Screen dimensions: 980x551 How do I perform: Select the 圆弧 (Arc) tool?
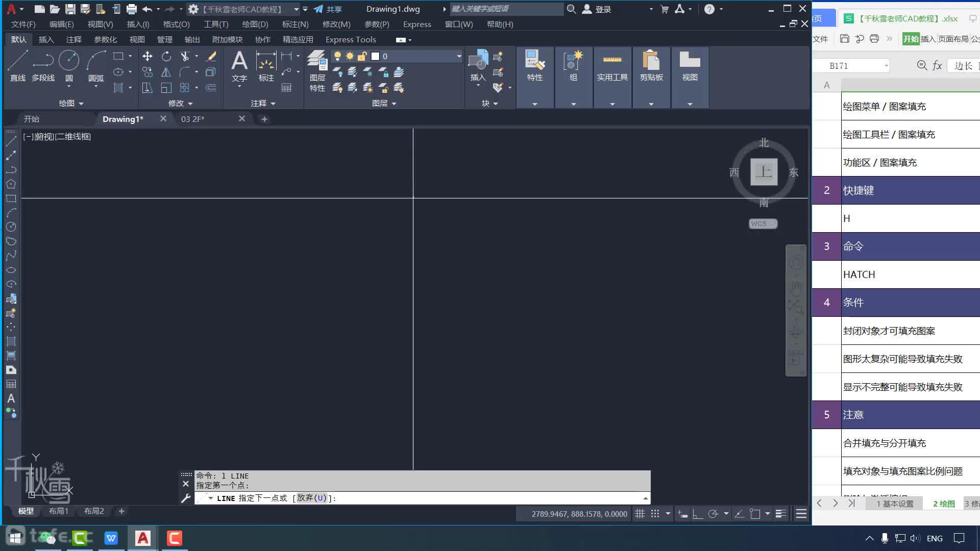click(x=96, y=66)
